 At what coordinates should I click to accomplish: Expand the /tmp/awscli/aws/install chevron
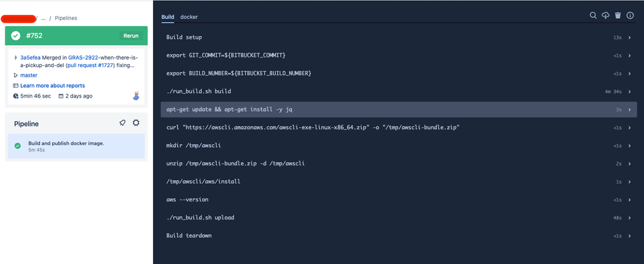point(629,182)
